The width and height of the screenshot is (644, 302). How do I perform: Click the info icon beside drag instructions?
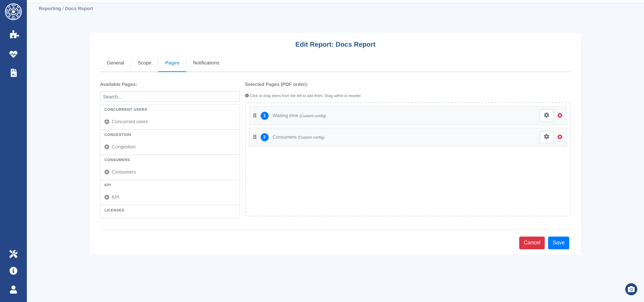[x=247, y=95]
